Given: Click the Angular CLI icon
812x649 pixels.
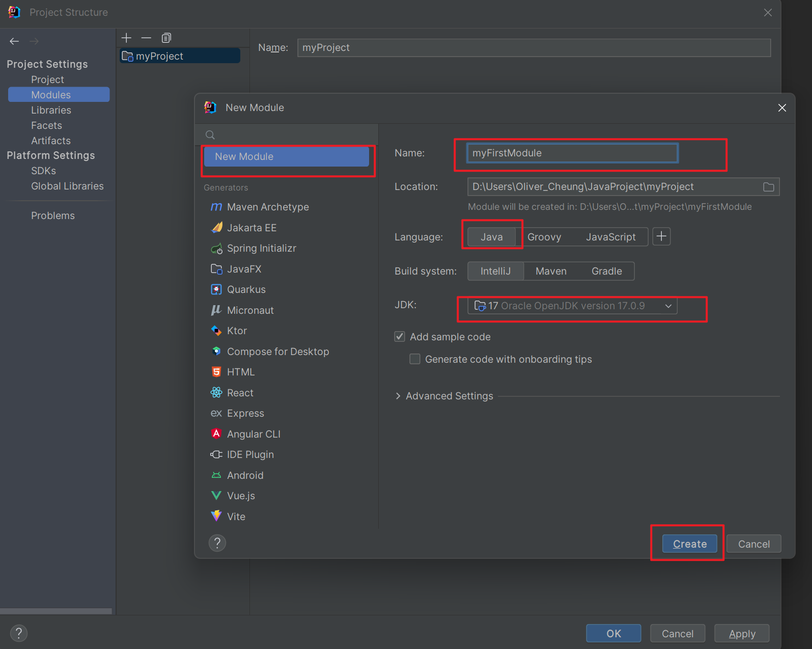Looking at the screenshot, I should click(216, 434).
